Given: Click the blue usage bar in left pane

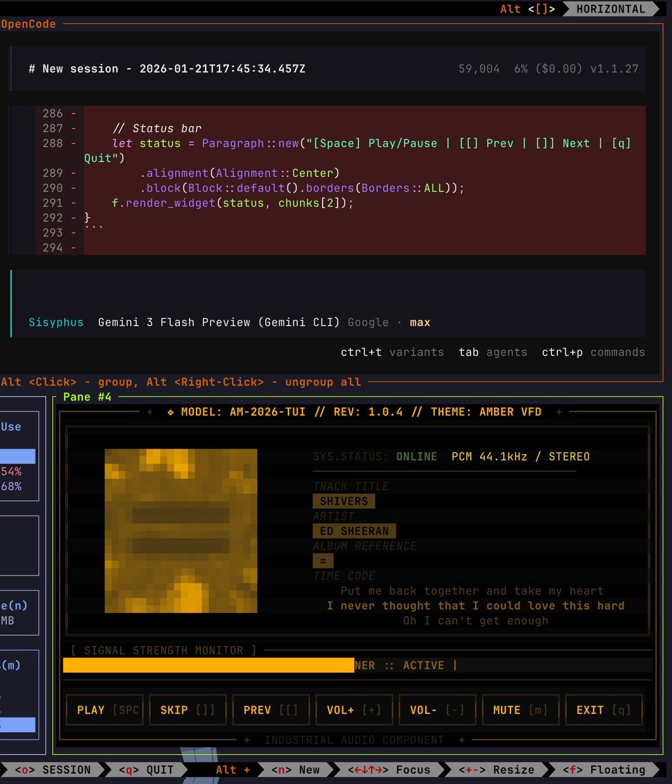Looking at the screenshot, I should pos(18,456).
